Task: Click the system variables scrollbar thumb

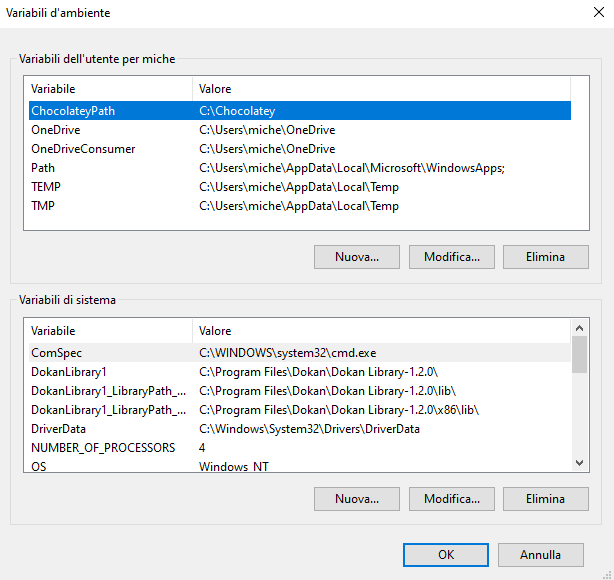Action: click(580, 354)
